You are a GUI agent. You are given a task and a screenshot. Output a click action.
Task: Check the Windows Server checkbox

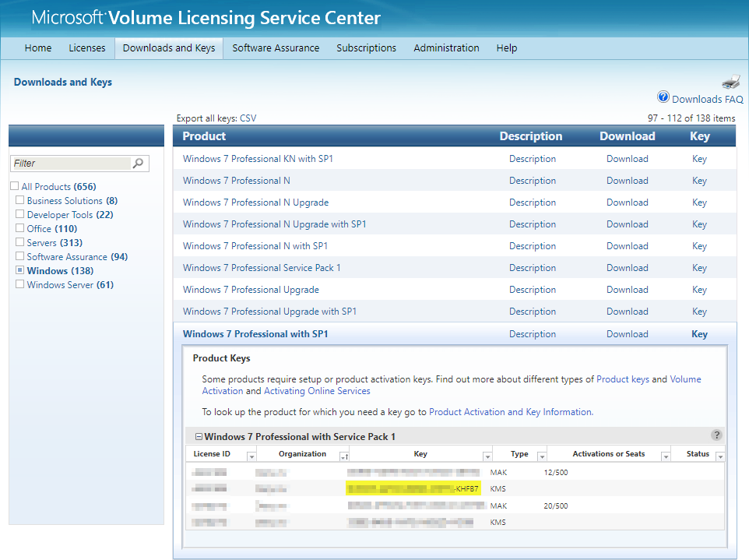(x=19, y=284)
